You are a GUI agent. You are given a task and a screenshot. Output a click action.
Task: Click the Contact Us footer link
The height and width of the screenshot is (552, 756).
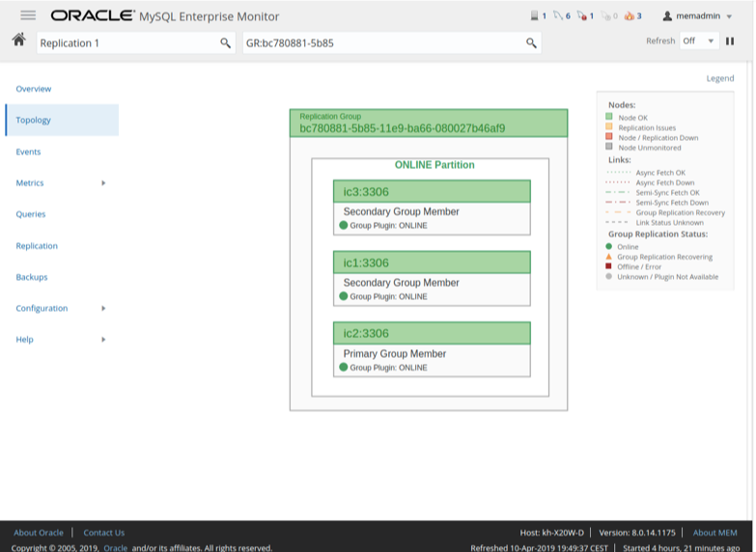(103, 533)
